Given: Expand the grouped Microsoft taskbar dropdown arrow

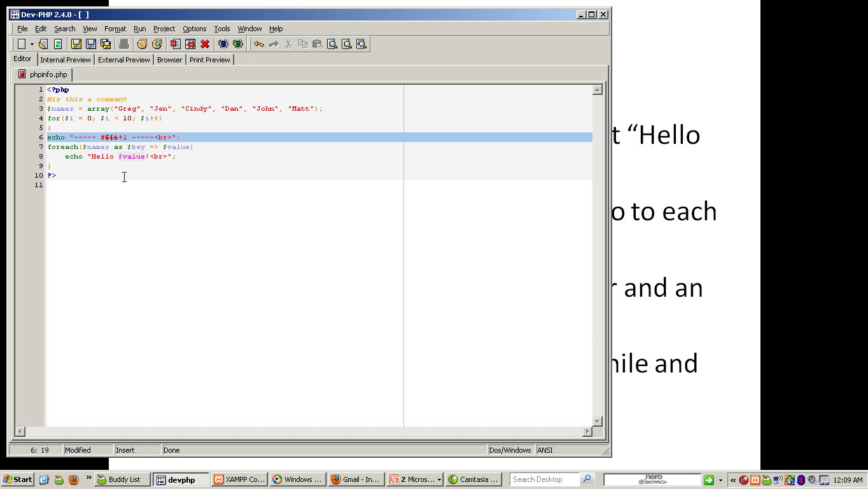Looking at the screenshot, I should click(439, 480).
